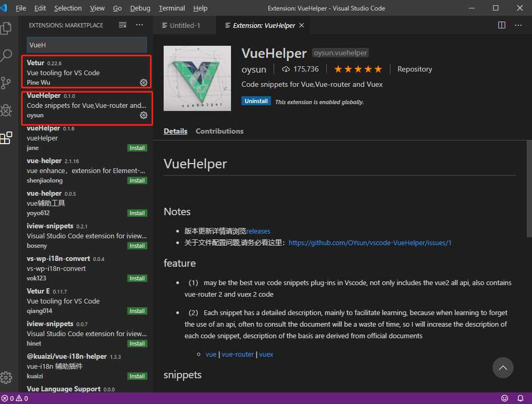Uninstall the VueHelper extension

pos(256,101)
